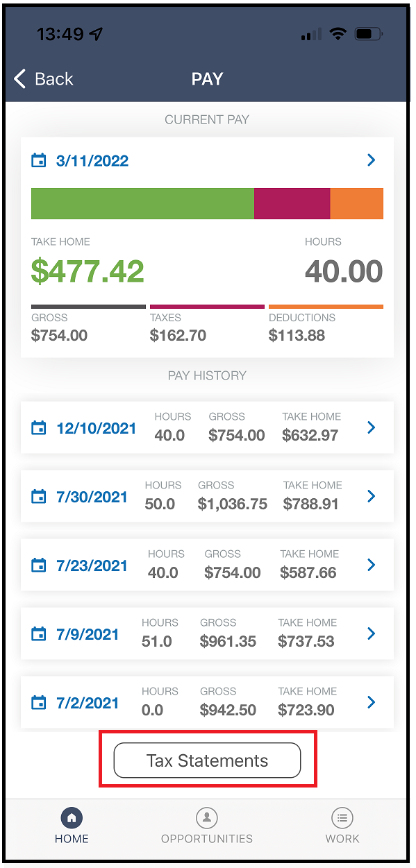The width and height of the screenshot is (416, 868).
Task: Tap the calendar icon beside 3/11/2022
Action: (39, 161)
